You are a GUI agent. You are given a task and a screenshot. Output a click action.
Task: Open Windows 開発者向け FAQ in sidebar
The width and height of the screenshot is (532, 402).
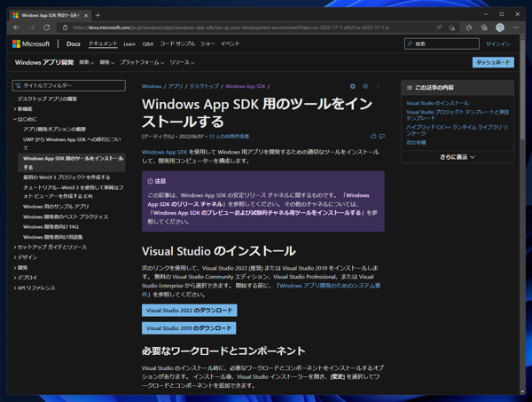(x=51, y=227)
